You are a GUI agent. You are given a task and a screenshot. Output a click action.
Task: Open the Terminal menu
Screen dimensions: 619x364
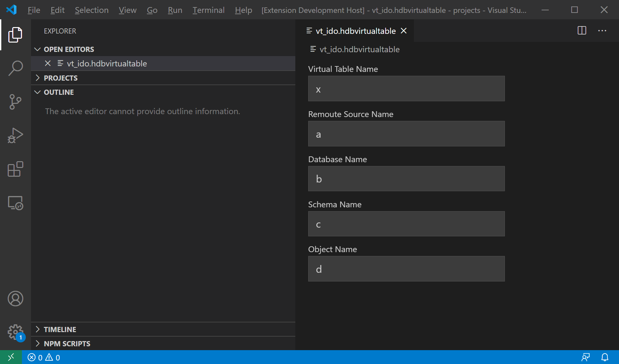pyautogui.click(x=208, y=10)
